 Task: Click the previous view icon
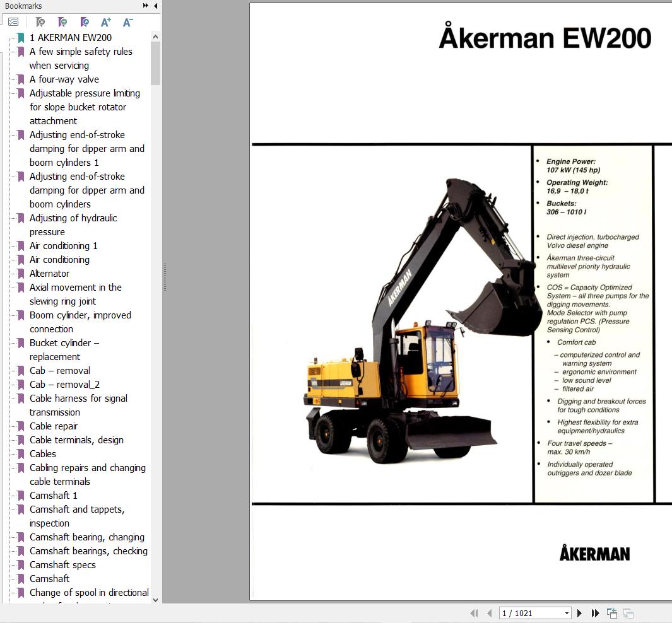click(x=612, y=613)
